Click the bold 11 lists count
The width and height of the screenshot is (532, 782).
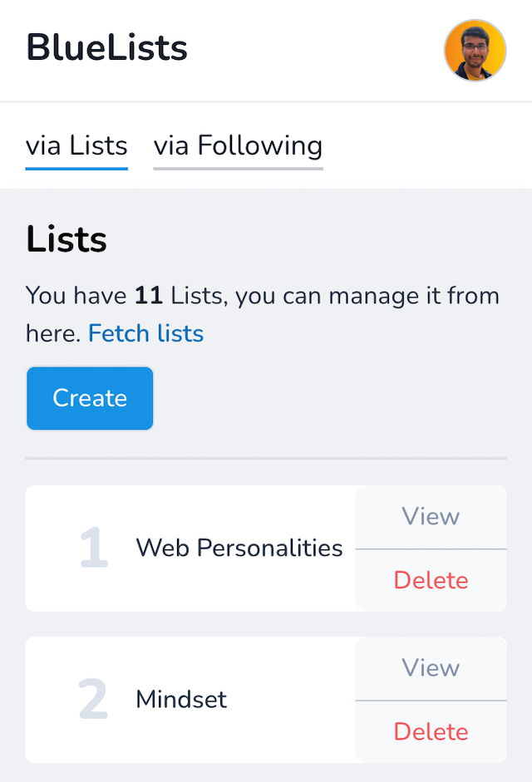pyautogui.click(x=148, y=296)
